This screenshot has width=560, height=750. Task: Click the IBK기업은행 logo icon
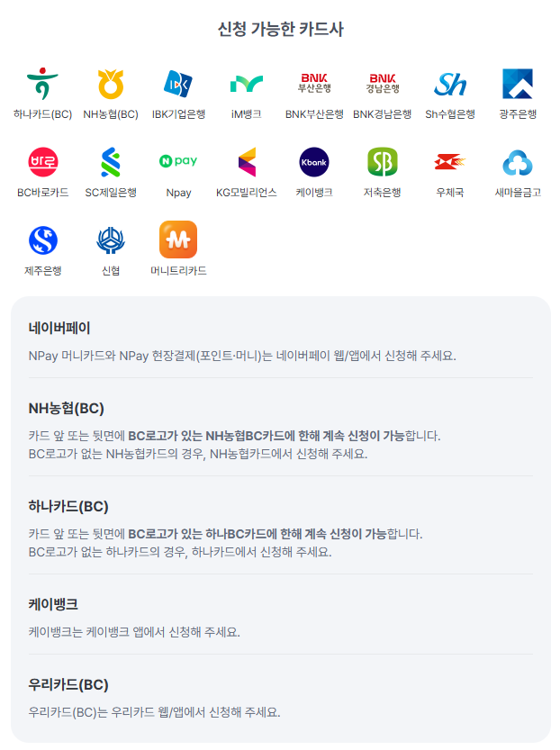click(178, 84)
